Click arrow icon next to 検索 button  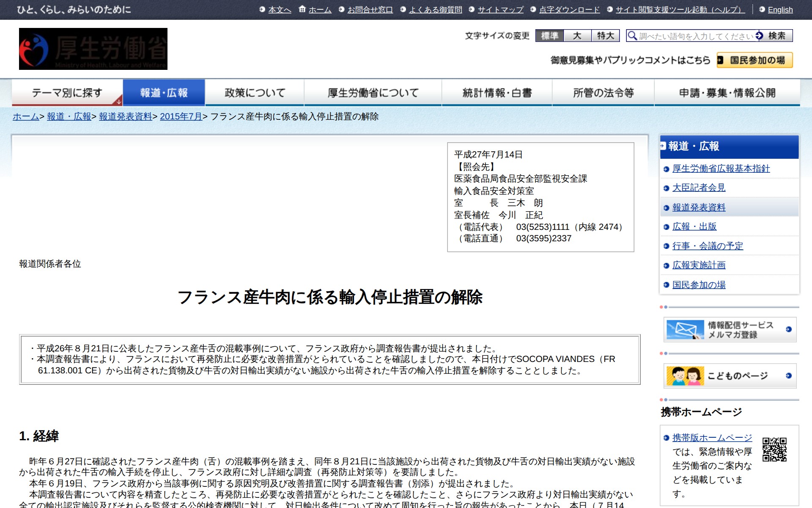pyautogui.click(x=760, y=36)
